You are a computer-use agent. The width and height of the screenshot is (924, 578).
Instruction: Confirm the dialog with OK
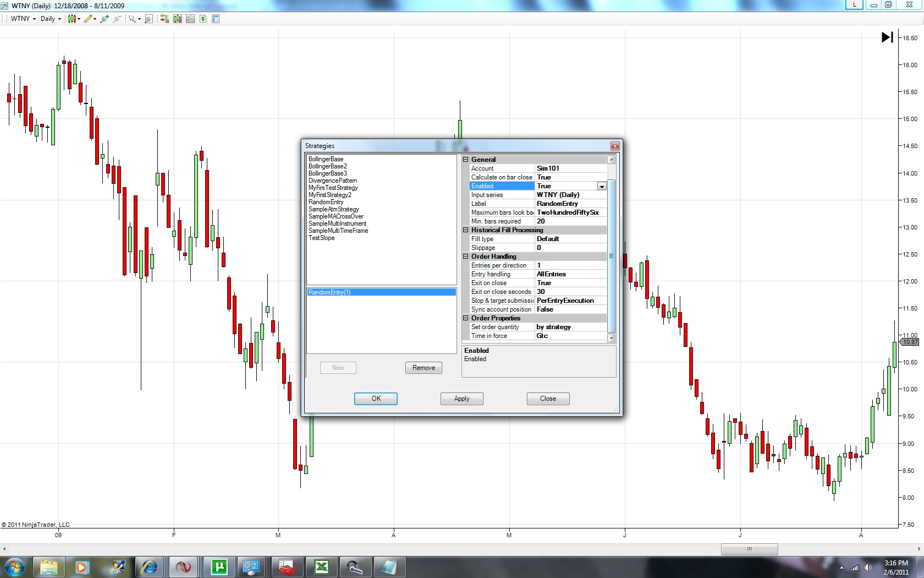(x=376, y=399)
